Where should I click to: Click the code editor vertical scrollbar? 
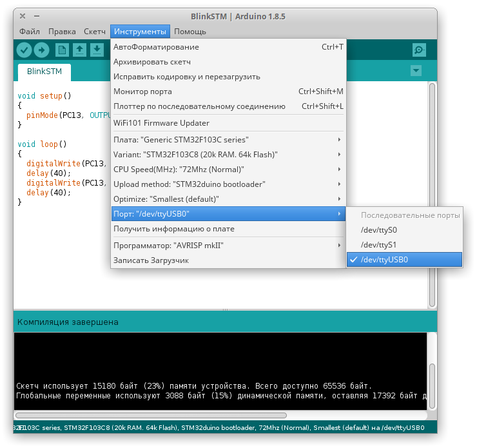(432, 195)
